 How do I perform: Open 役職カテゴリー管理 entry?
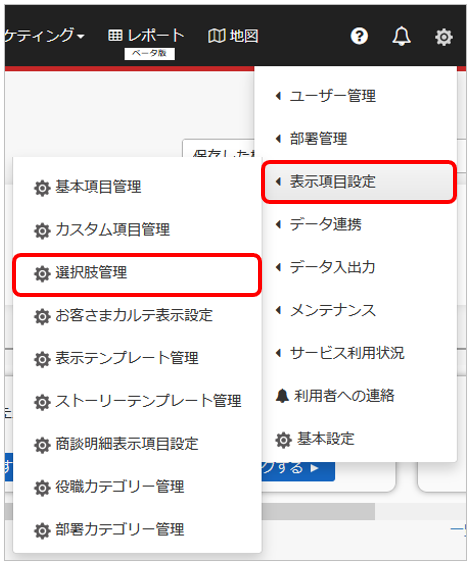tap(137, 487)
